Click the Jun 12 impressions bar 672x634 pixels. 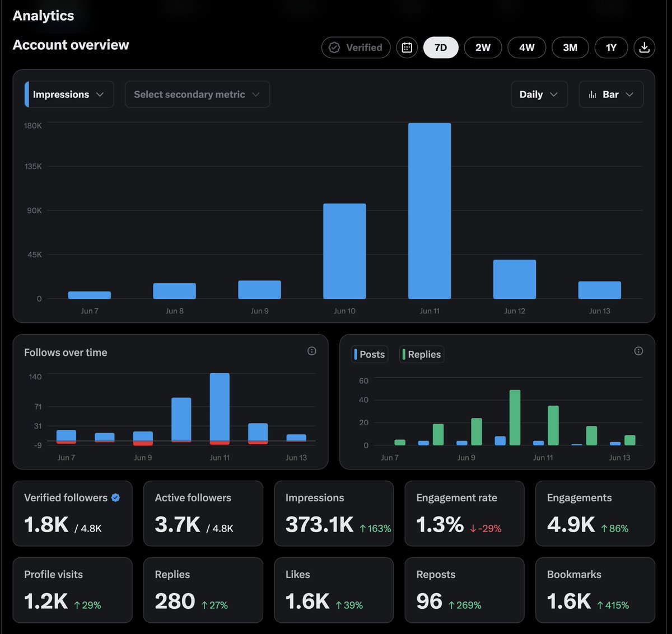coord(515,279)
